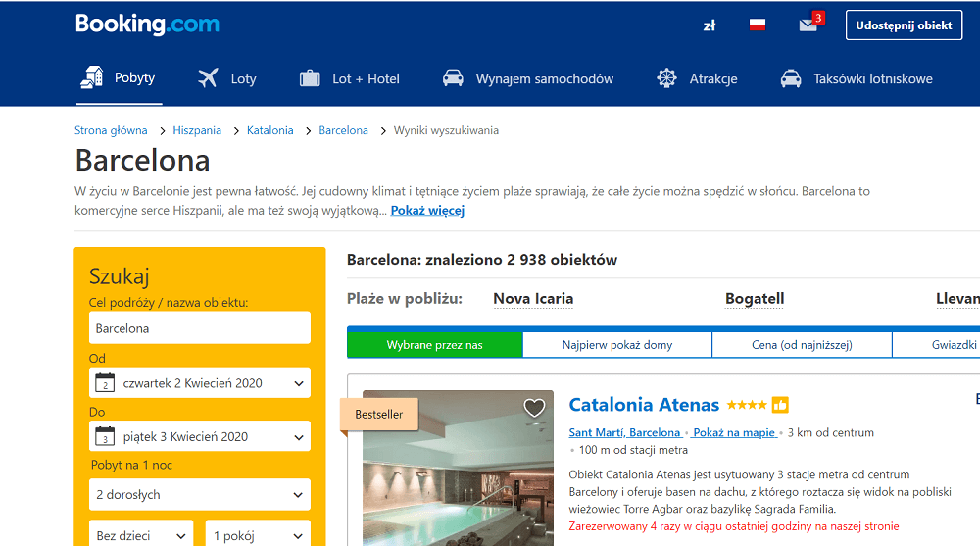Click the 'Wyniki wyszukiwania' breadcrumb text

(x=446, y=130)
